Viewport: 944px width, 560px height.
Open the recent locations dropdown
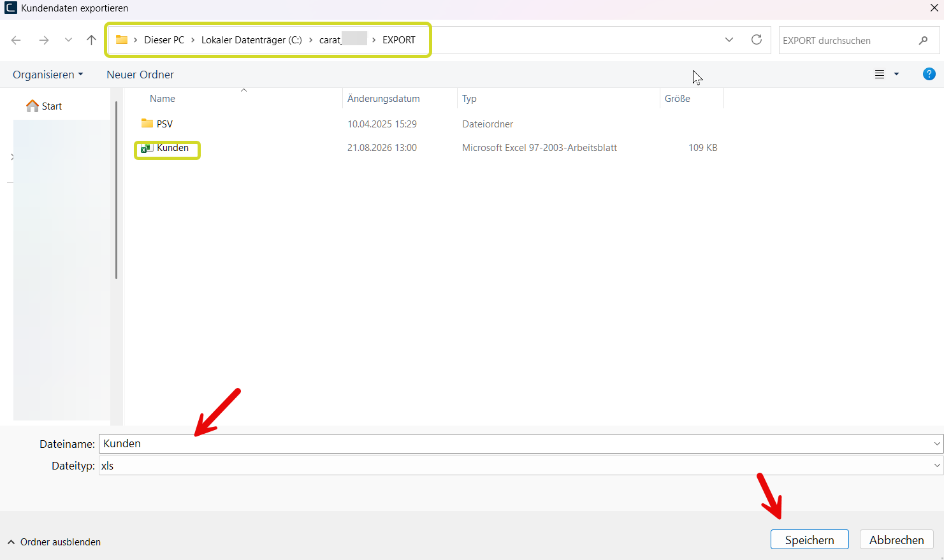[68, 40]
